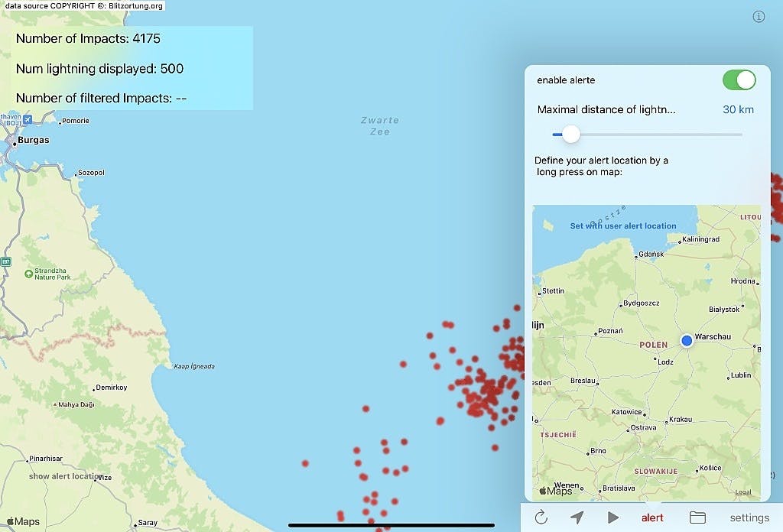Click the Demirkoy town label
The image size is (783, 532).
(x=112, y=388)
